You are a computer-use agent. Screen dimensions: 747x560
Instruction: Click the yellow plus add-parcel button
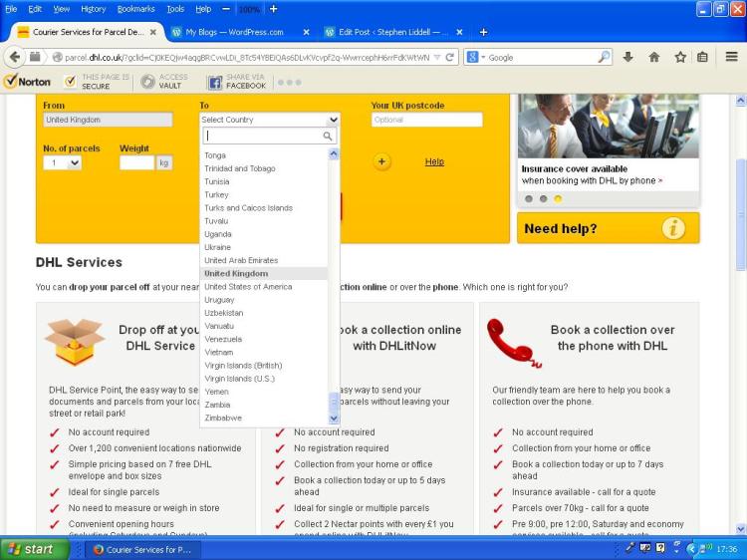(x=382, y=161)
